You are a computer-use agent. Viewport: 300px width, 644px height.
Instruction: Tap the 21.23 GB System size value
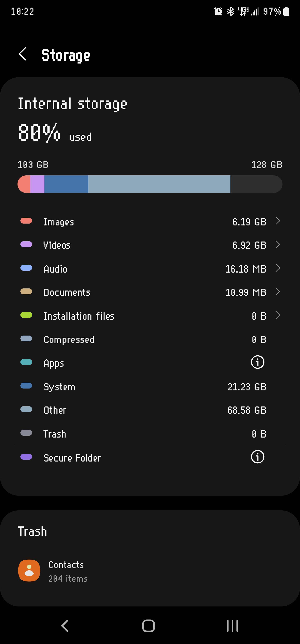247,387
